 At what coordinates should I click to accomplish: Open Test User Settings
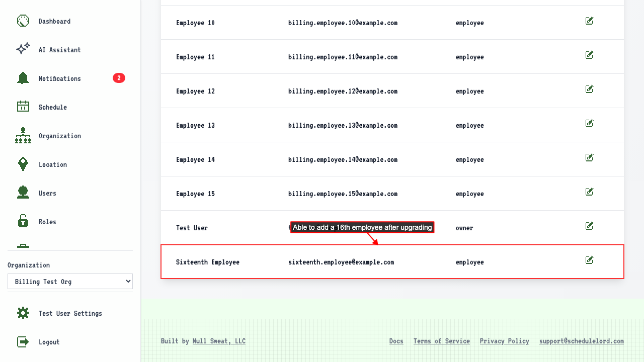point(70,313)
